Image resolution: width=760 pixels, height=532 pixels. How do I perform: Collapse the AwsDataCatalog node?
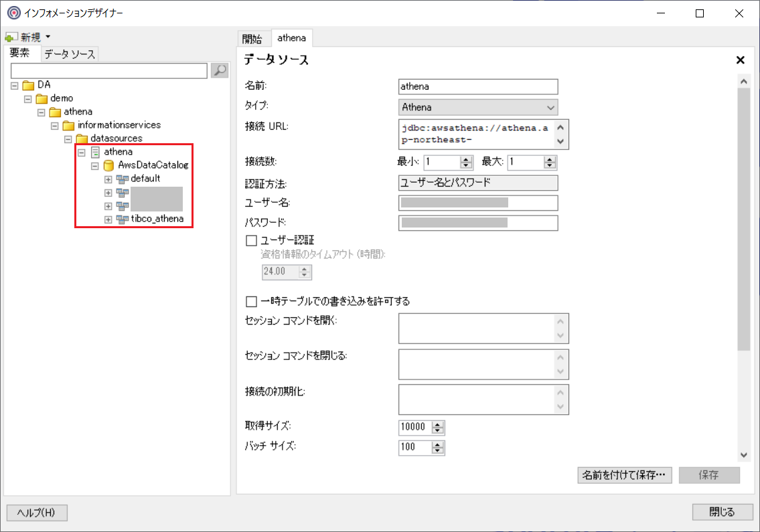[x=95, y=166]
